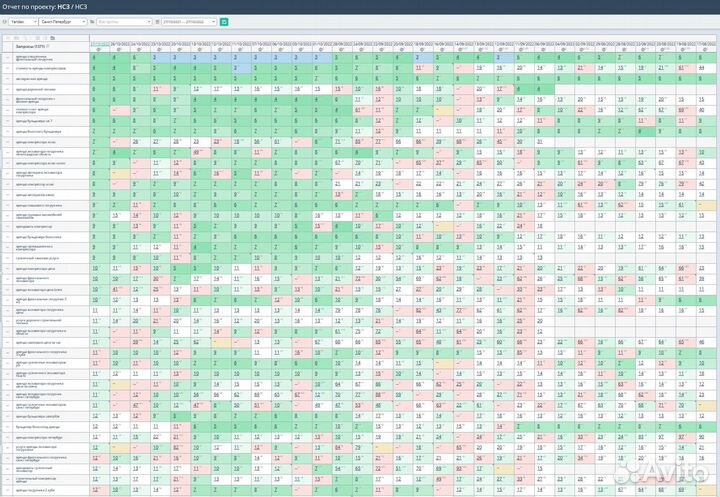Select the last date column header 17/08/2022
The width and height of the screenshot is (720, 497).
click(x=709, y=45)
